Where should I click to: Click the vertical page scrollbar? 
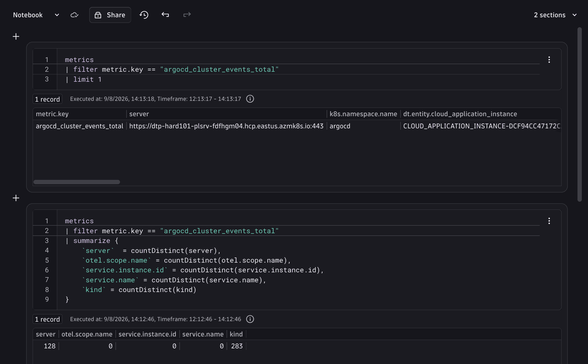(579, 114)
